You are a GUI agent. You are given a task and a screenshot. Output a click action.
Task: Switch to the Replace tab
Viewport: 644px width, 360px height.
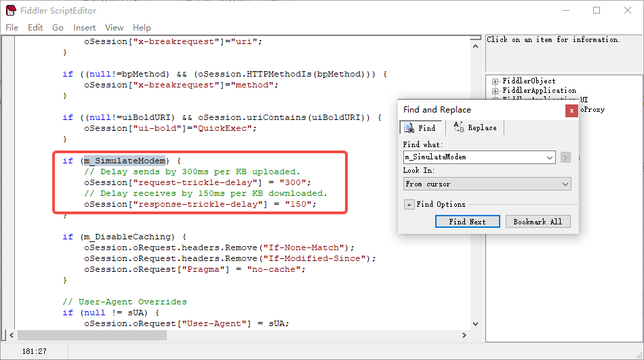pos(475,127)
